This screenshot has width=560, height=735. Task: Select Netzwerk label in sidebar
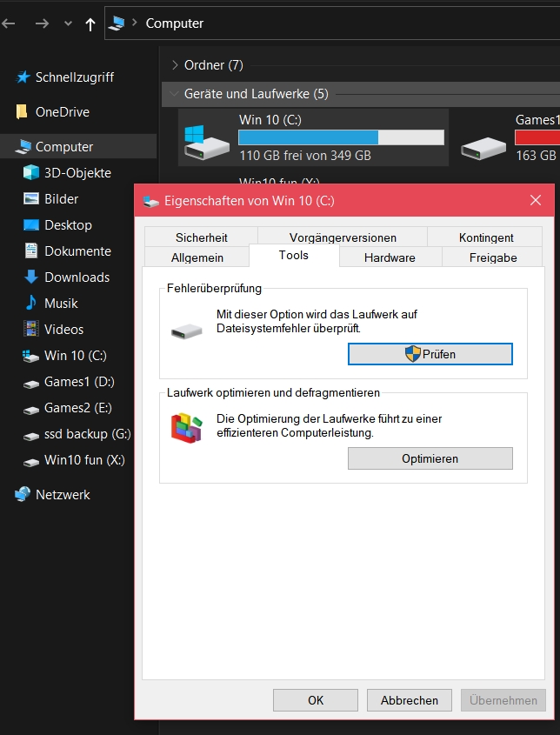(x=63, y=495)
